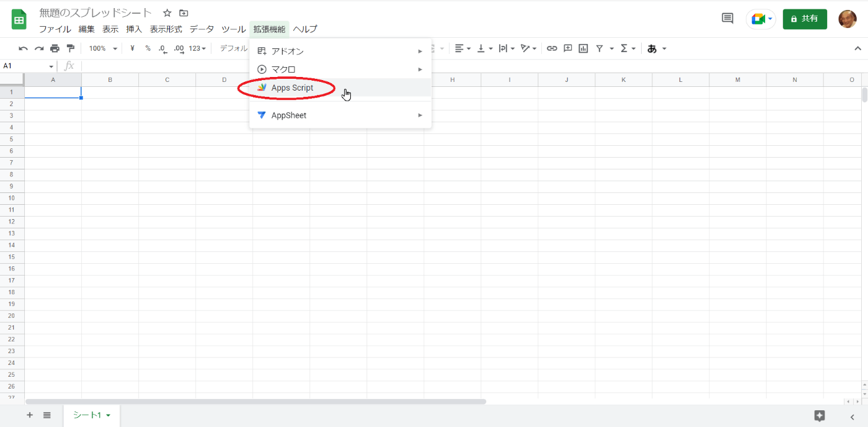The height and width of the screenshot is (427, 868).
Task: Select column B header
Action: tap(110, 79)
